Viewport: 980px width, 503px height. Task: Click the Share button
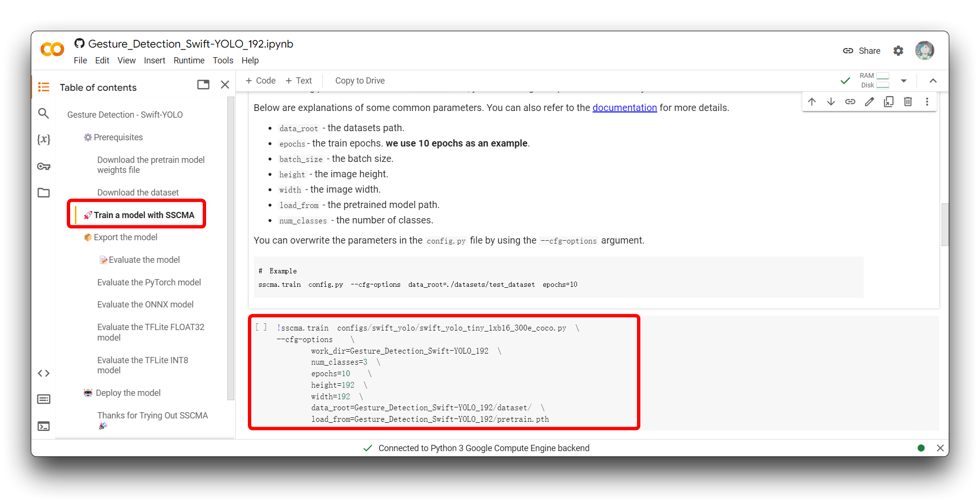(862, 50)
